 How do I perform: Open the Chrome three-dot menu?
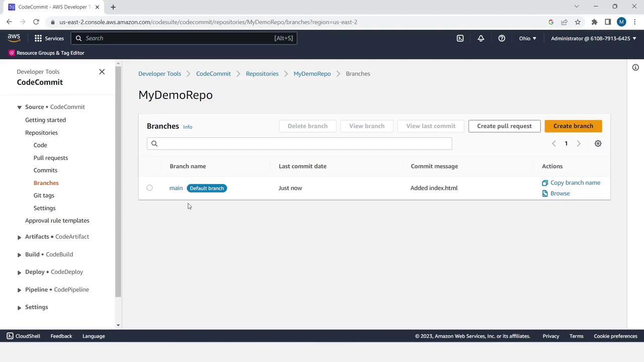click(634, 22)
